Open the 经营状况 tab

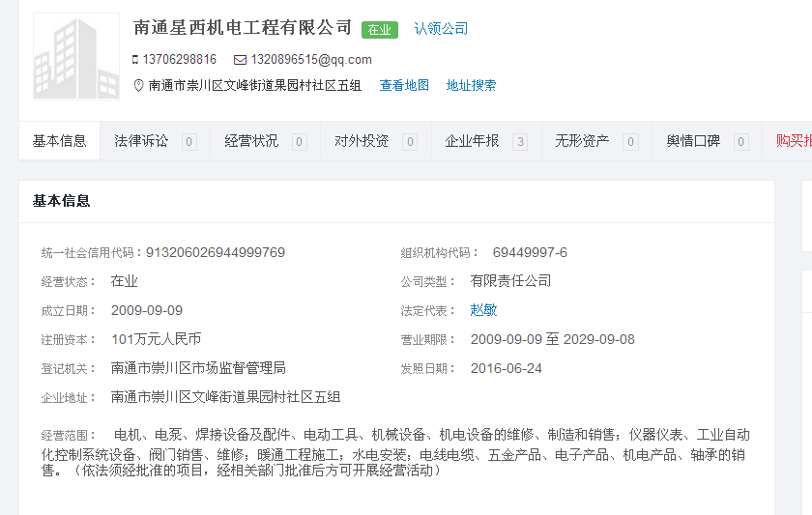tap(251, 141)
